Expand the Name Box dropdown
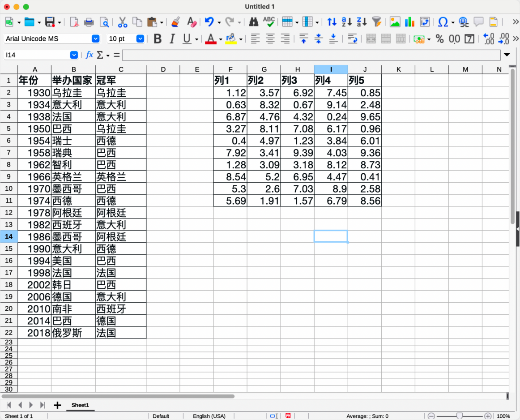 tap(74, 55)
